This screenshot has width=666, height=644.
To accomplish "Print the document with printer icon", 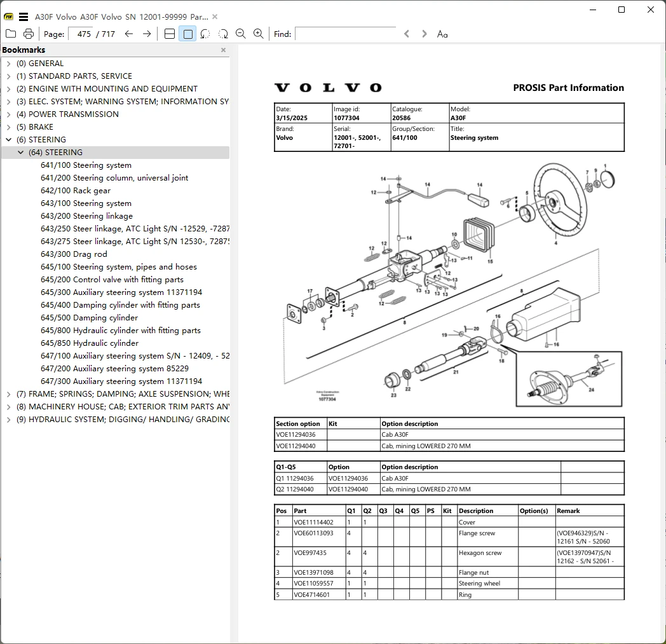I will click(x=29, y=34).
